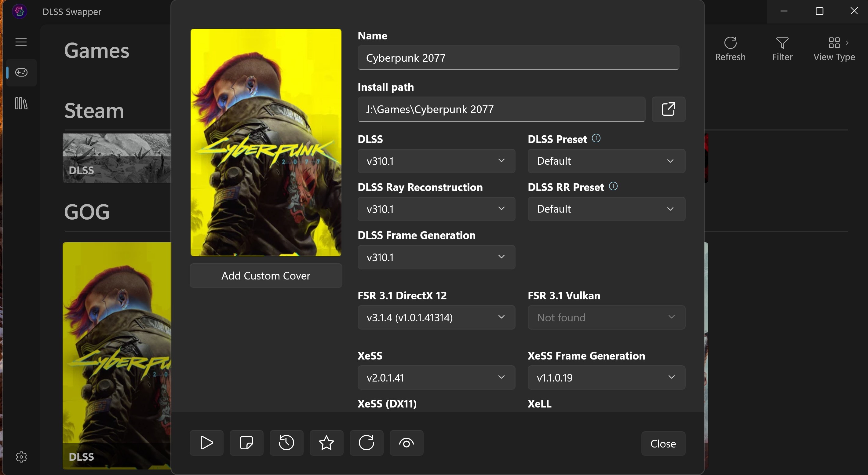Viewport: 868px width, 475px height.
Task: Toggle the eye visibility icon button
Action: tap(407, 443)
